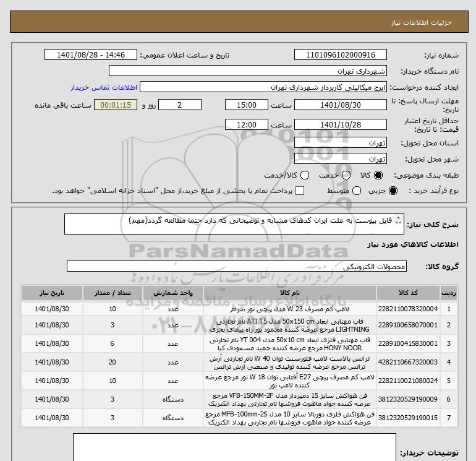
Task: Click the validity time field 12:00
Action: [247, 125]
